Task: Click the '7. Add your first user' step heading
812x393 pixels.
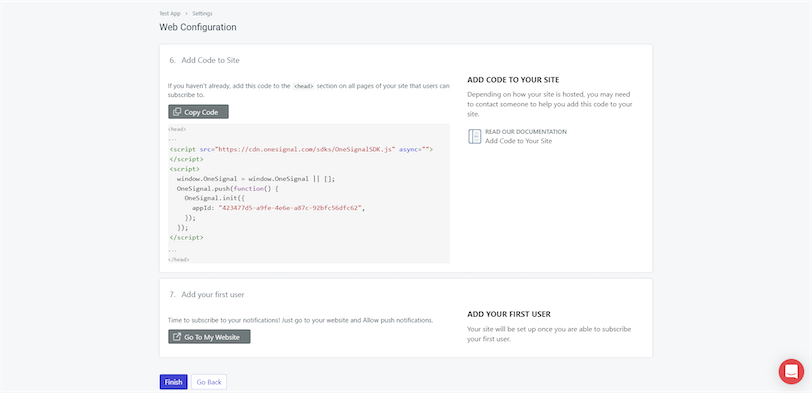Action: [207, 295]
